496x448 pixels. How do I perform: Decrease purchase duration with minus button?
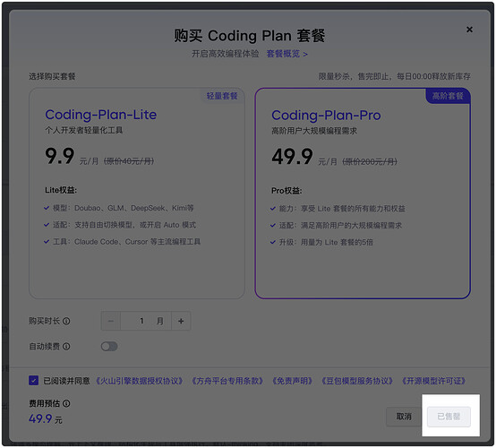tap(111, 321)
